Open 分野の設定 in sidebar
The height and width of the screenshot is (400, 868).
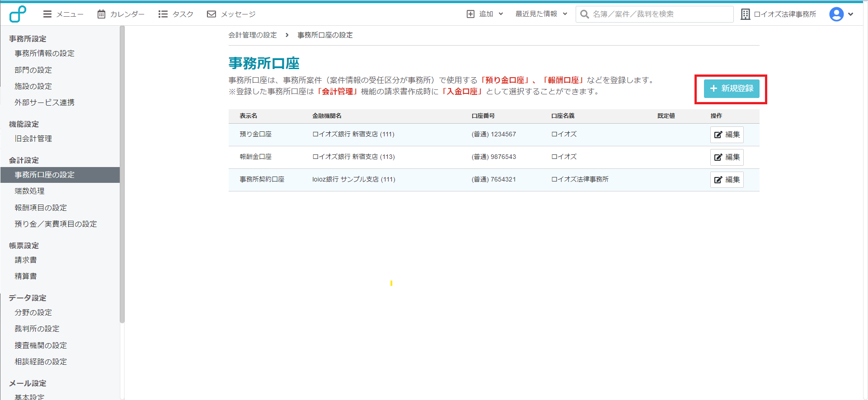pos(33,312)
